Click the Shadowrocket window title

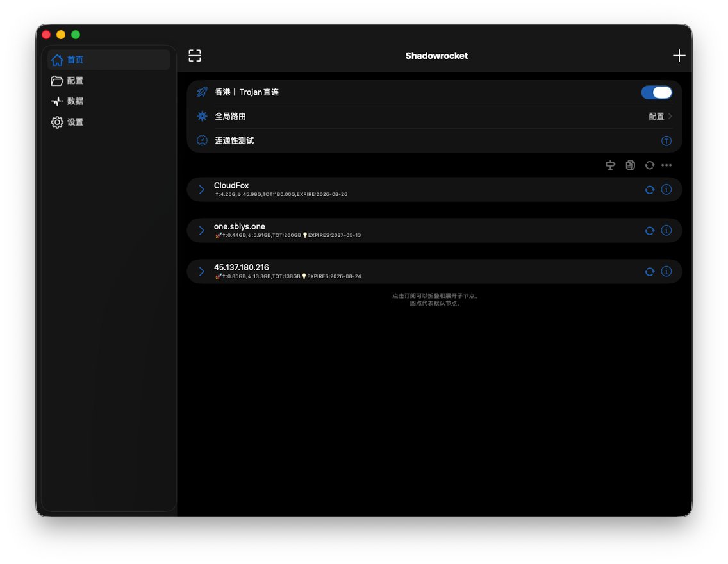point(436,56)
